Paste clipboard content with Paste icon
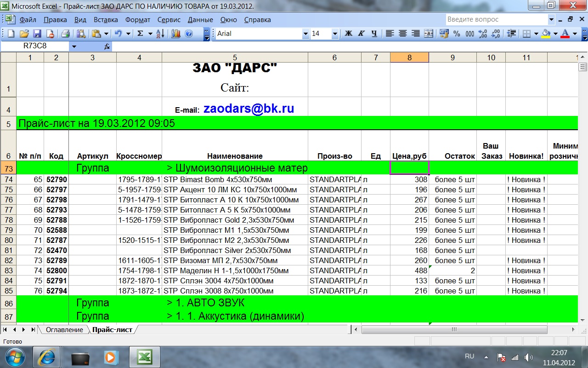This screenshot has width=588, height=368. [96, 34]
